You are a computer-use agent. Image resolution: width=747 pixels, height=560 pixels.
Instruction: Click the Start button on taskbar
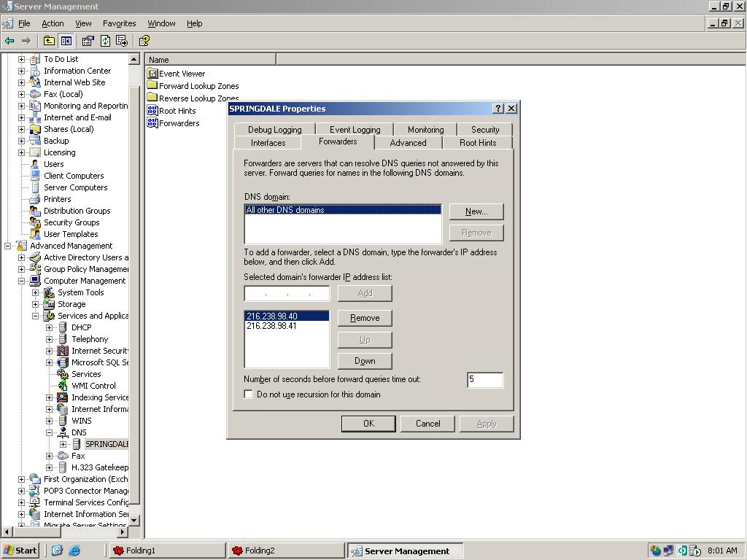[20, 551]
